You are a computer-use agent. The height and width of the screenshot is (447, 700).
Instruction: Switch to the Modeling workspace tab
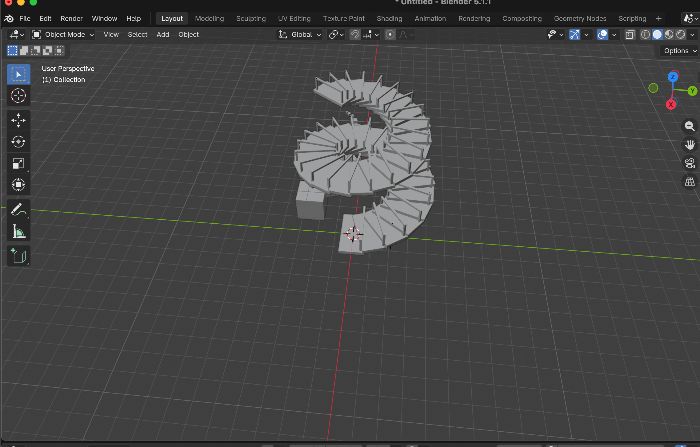coord(209,18)
